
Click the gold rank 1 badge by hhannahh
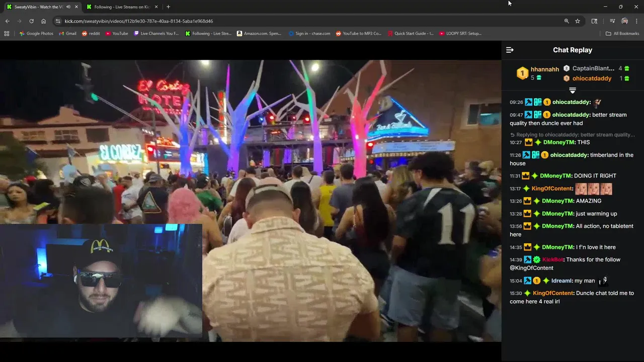pos(522,73)
